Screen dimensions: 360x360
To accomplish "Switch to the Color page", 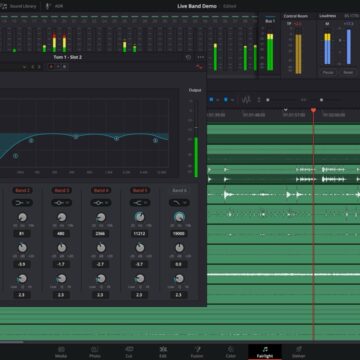I will (x=231, y=352).
